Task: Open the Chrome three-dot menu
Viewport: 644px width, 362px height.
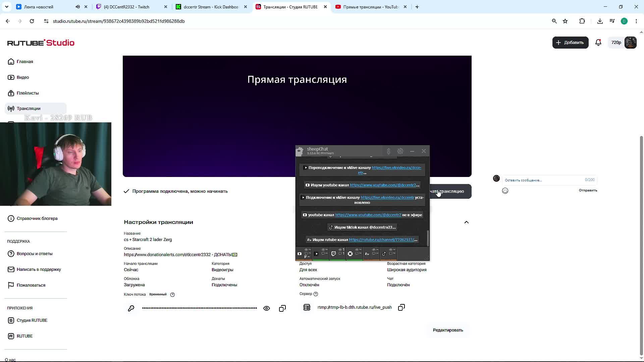Action: tap(636, 21)
